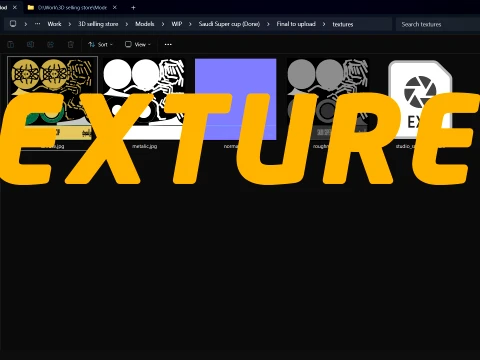Expand the chevron after the Work breadcrumb
Image resolution: width=480 pixels, height=360 pixels.
coord(70,24)
